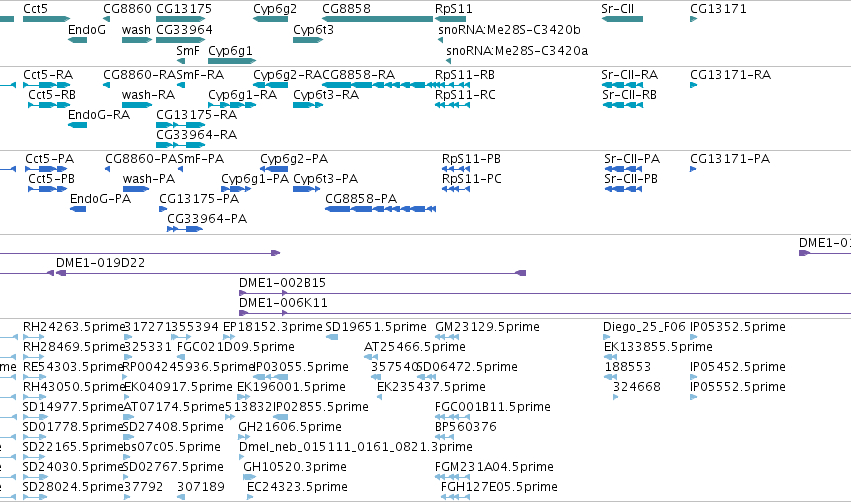Select protein EndoG-PA
The image size is (851, 502).
pos(78,209)
